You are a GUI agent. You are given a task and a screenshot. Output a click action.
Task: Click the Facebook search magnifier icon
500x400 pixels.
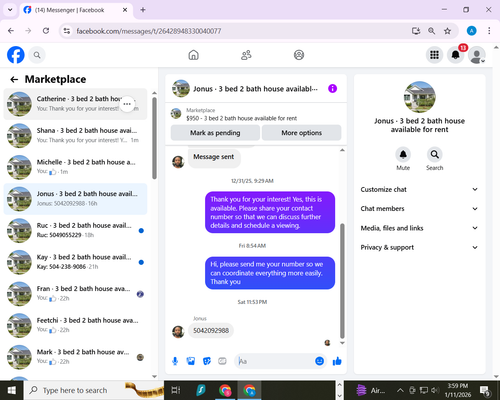pyautogui.click(x=37, y=55)
